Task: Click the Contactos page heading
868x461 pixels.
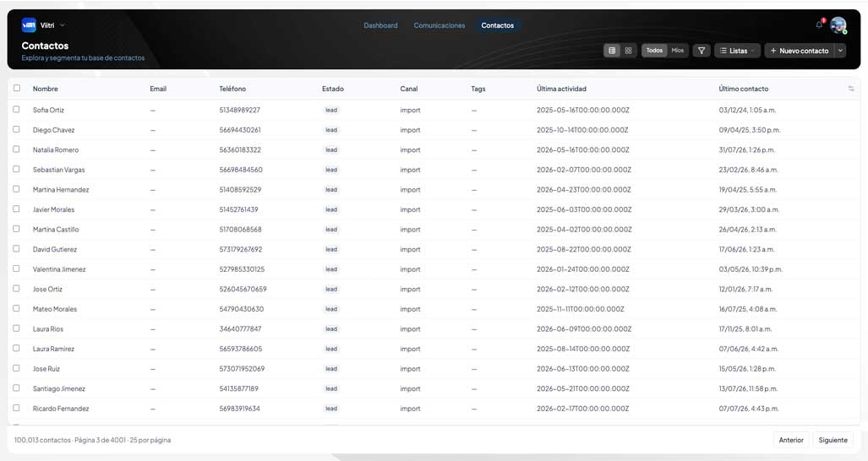Action: point(45,46)
